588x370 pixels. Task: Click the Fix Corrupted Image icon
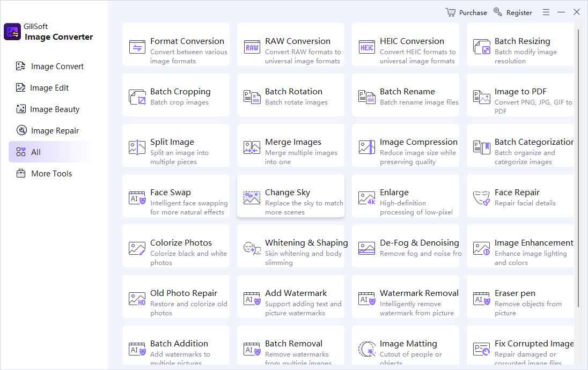[481, 349]
